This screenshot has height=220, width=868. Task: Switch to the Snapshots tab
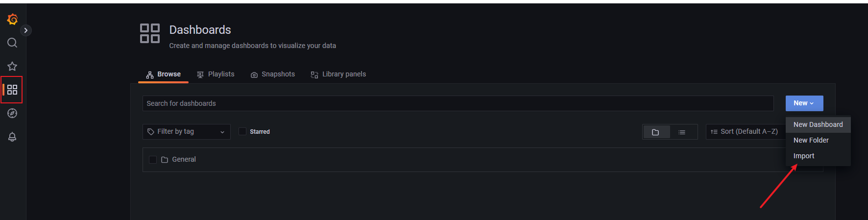click(273, 74)
